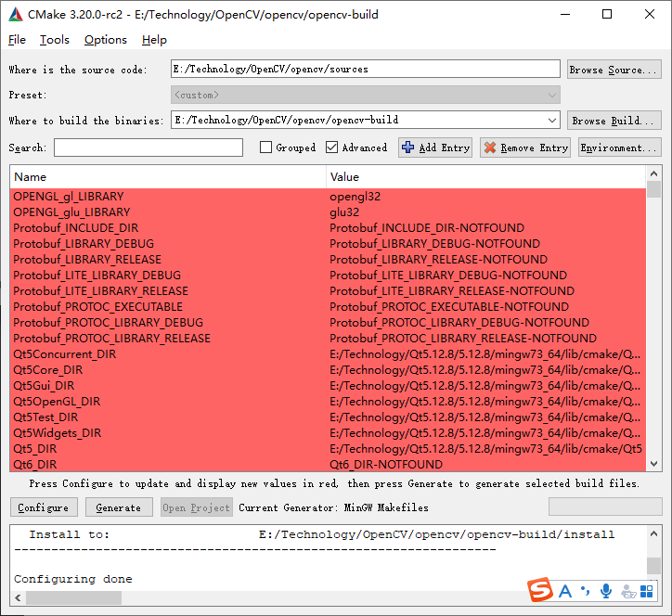Click the Configure button
Viewport: 672px width, 616px height.
click(x=44, y=507)
